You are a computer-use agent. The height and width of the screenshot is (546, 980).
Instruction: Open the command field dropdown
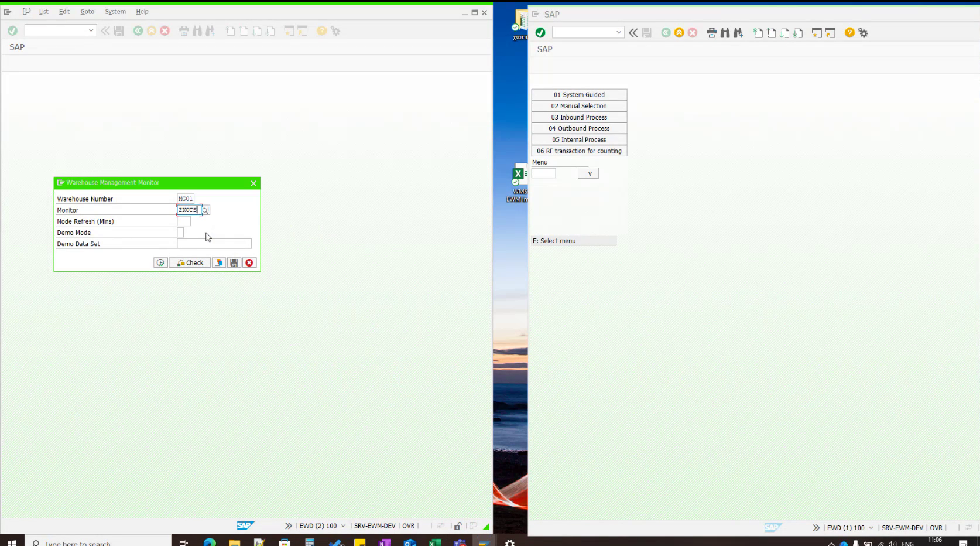91,30
